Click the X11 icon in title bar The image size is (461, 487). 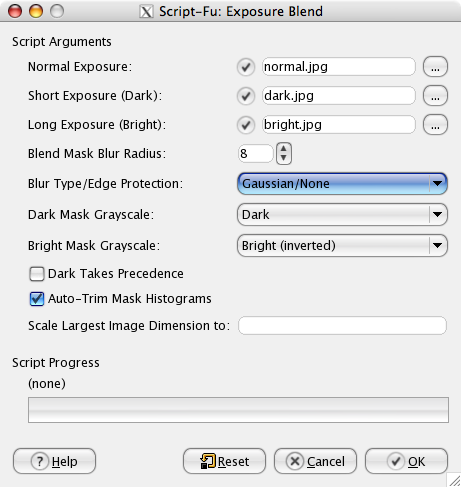[x=146, y=12]
